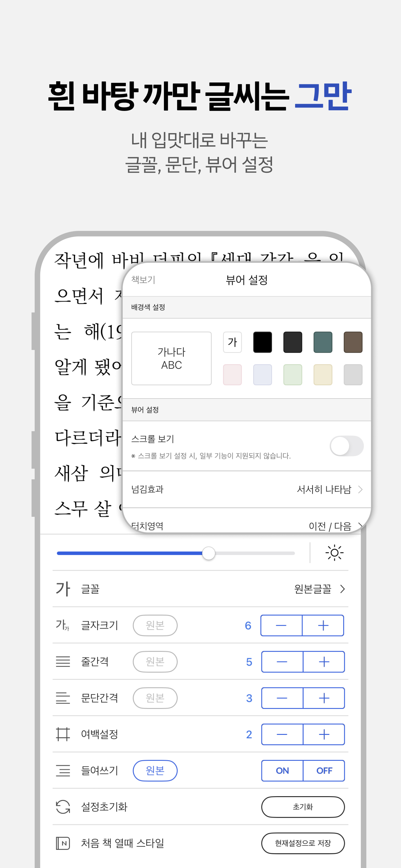Tap the 가나다 ABC preview box
Viewport: 401px width, 868px height.
click(171, 358)
